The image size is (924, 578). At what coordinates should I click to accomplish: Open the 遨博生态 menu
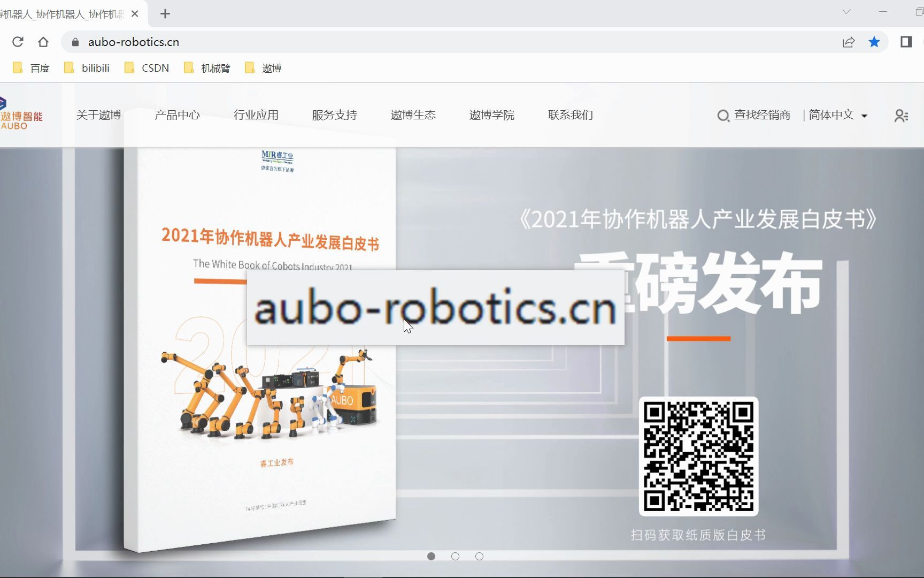[x=413, y=115]
